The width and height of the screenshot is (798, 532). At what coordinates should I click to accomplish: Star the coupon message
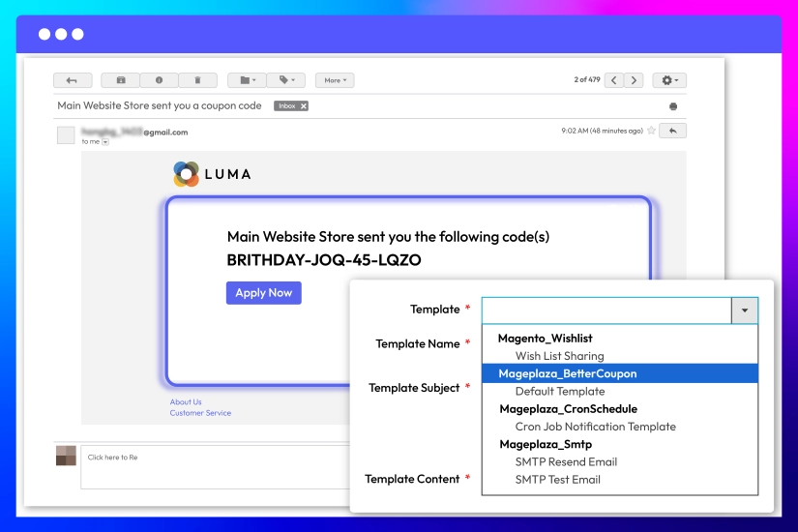point(651,131)
